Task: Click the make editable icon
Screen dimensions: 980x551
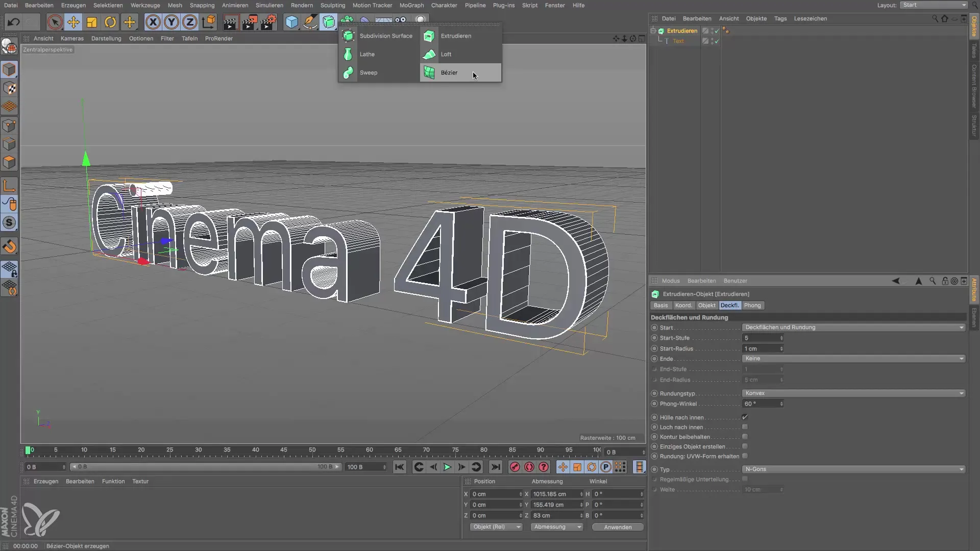Action: click(9, 47)
